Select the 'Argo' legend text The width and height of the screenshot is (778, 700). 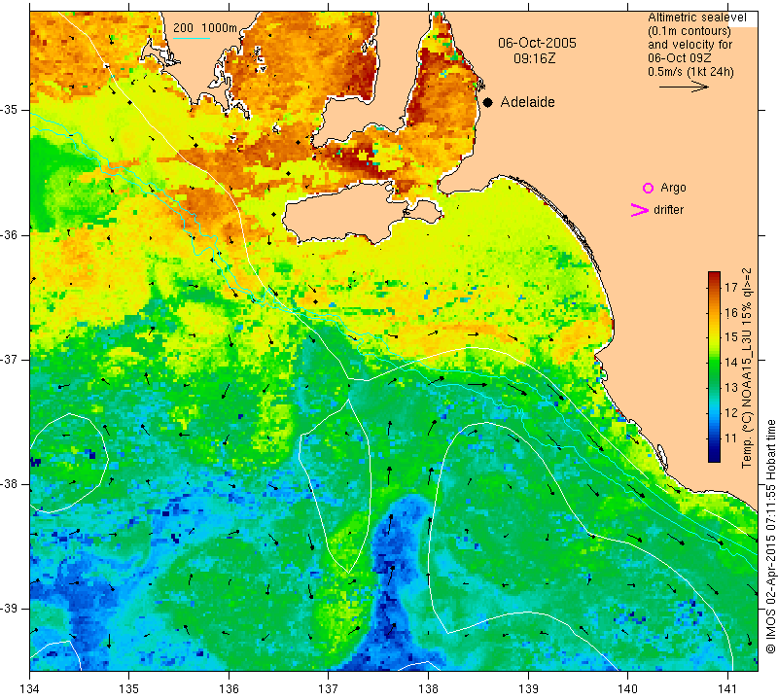point(673,188)
